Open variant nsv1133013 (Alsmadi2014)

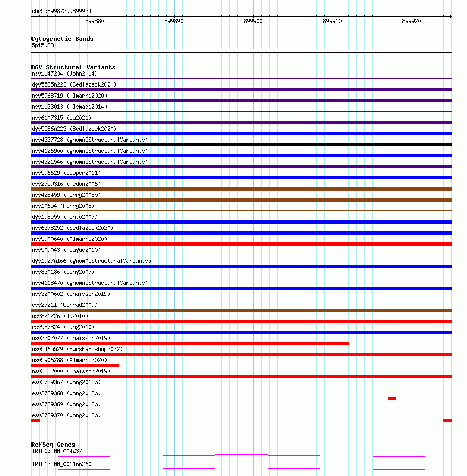click(x=69, y=107)
